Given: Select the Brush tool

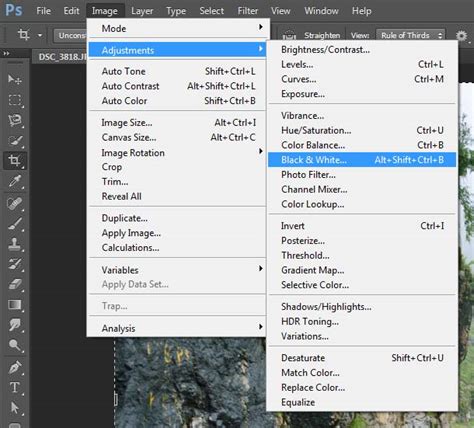Looking at the screenshot, I should coord(15,224).
